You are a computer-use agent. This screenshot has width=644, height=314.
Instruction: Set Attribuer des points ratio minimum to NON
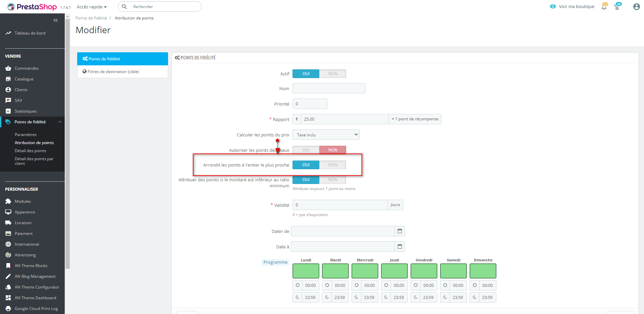pyautogui.click(x=333, y=180)
